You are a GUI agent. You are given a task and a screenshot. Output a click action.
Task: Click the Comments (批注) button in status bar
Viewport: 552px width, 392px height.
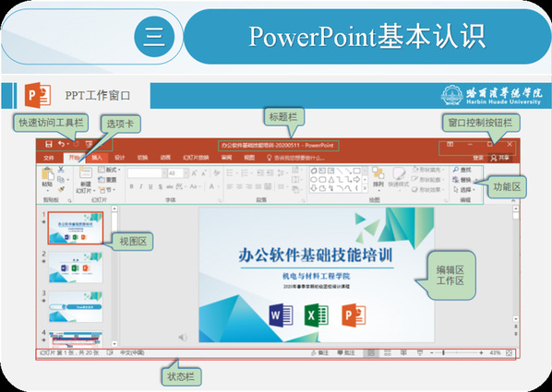[x=346, y=352]
